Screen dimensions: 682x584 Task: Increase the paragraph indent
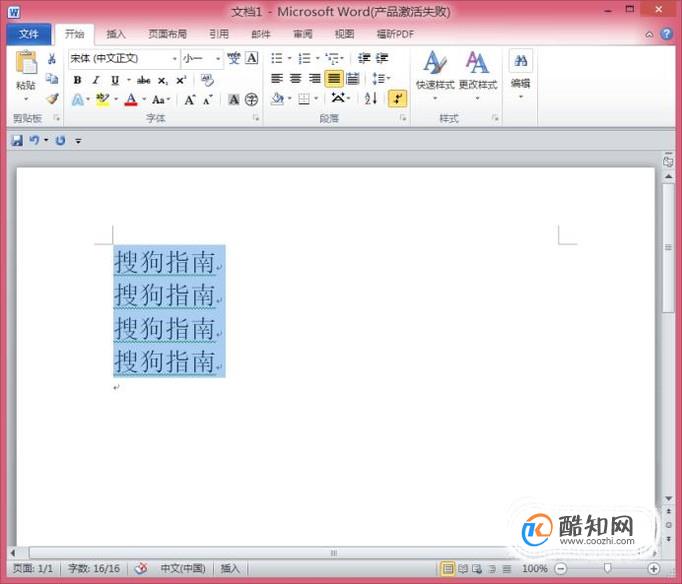[x=382, y=58]
